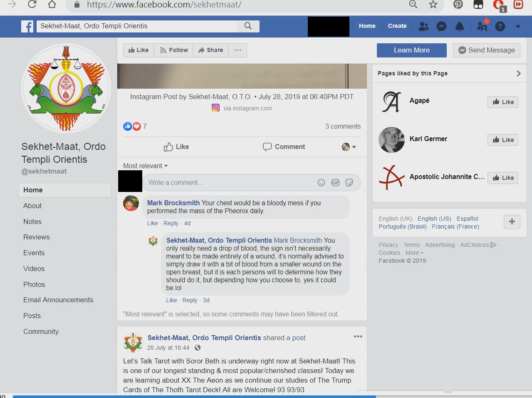Screen dimensions: 532x398
Task: Click the search magnifier button in Facebook bar
Action: tap(248, 26)
